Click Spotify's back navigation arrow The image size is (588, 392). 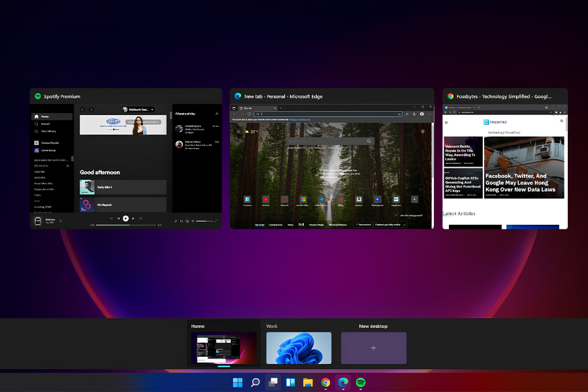82,110
